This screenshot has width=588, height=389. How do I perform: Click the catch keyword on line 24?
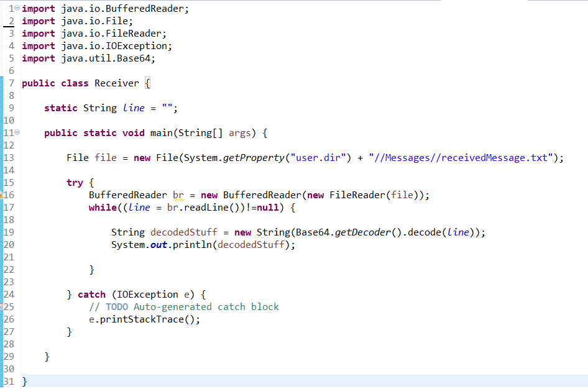point(91,294)
